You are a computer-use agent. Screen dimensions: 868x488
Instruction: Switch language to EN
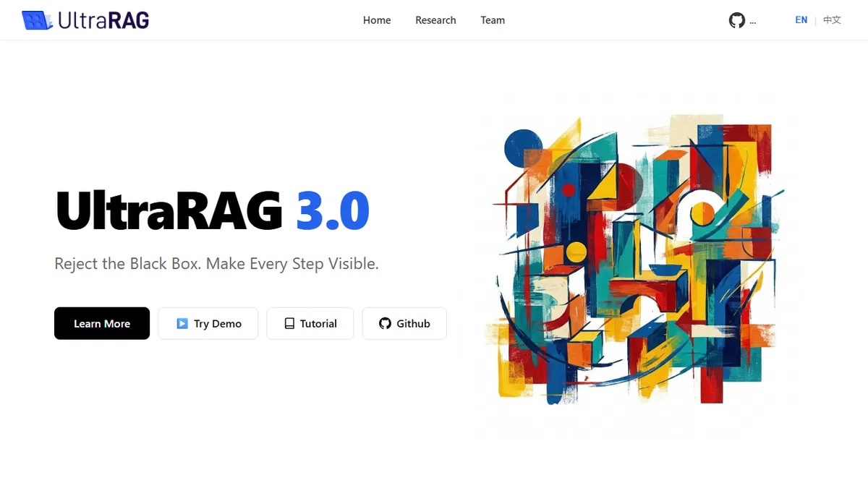[x=801, y=20]
